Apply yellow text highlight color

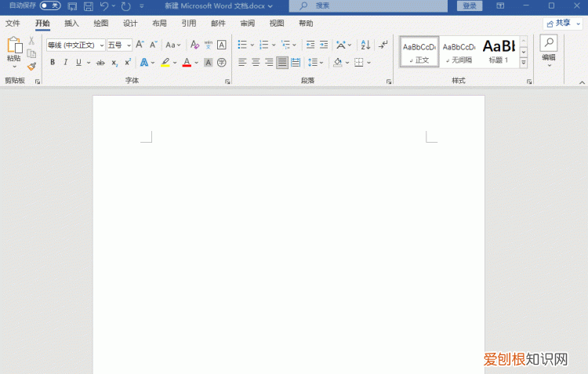coord(165,62)
